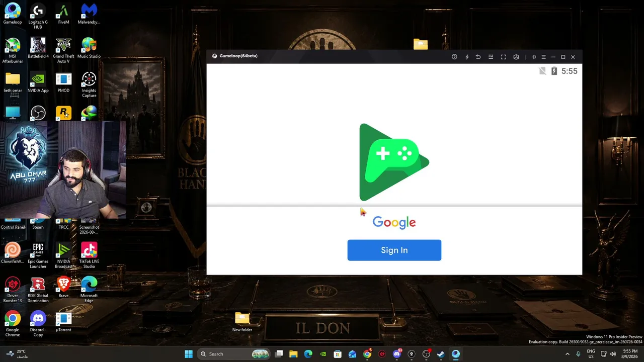Select the TikTok LIVE Studio desktop icon
The image size is (644, 362).
pyautogui.click(x=89, y=256)
